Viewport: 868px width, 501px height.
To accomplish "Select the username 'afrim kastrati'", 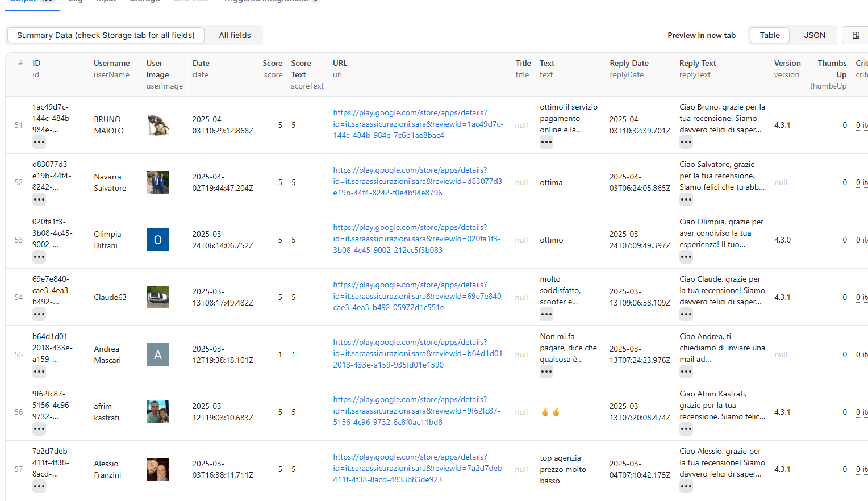I will coord(107,412).
